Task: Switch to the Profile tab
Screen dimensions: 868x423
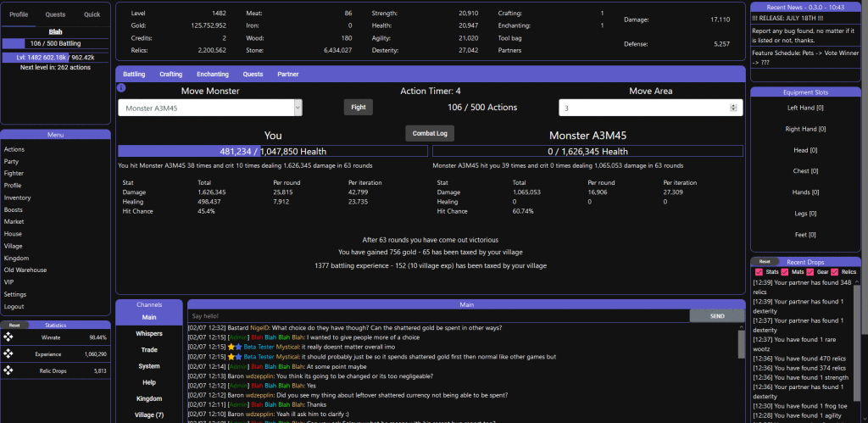Action: tap(19, 14)
